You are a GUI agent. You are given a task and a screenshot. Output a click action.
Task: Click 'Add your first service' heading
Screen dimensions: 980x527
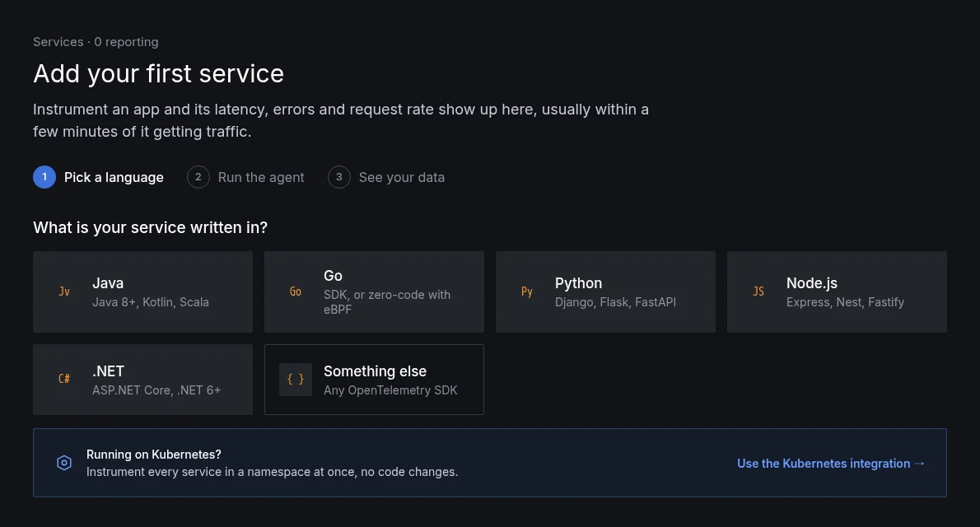159,74
